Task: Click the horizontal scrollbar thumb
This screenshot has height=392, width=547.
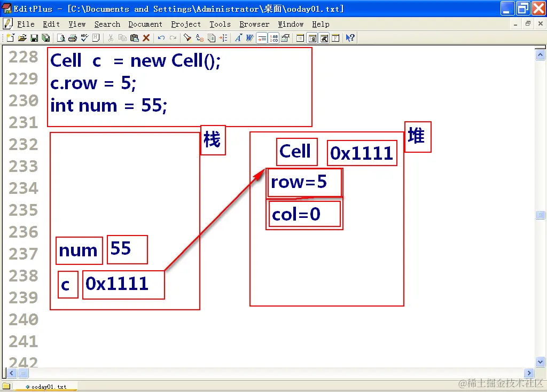Action: (x=23, y=373)
